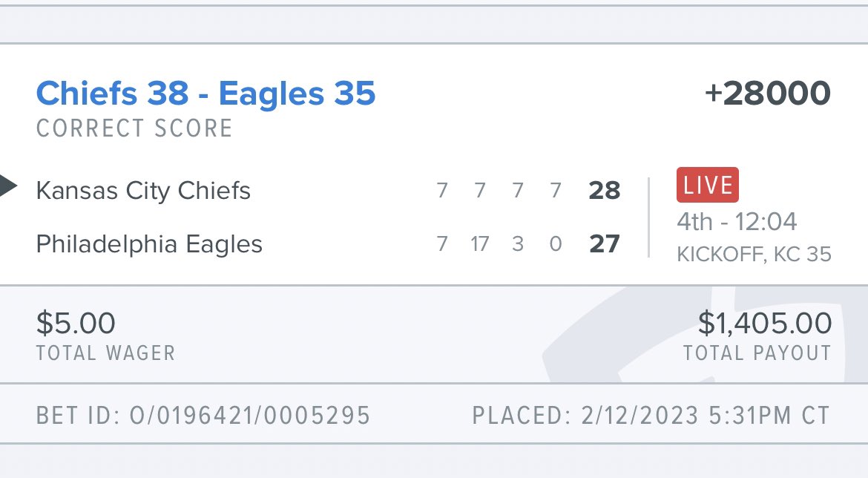Image resolution: width=868 pixels, height=478 pixels.
Task: Click the Chiefs second quarter score of 7
Action: 480,190
